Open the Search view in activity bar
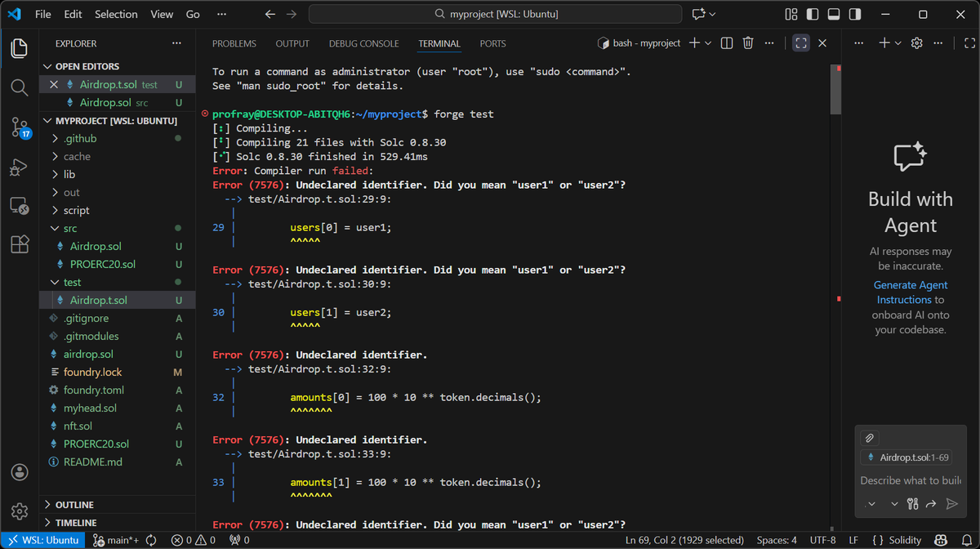980x549 pixels. click(x=20, y=87)
